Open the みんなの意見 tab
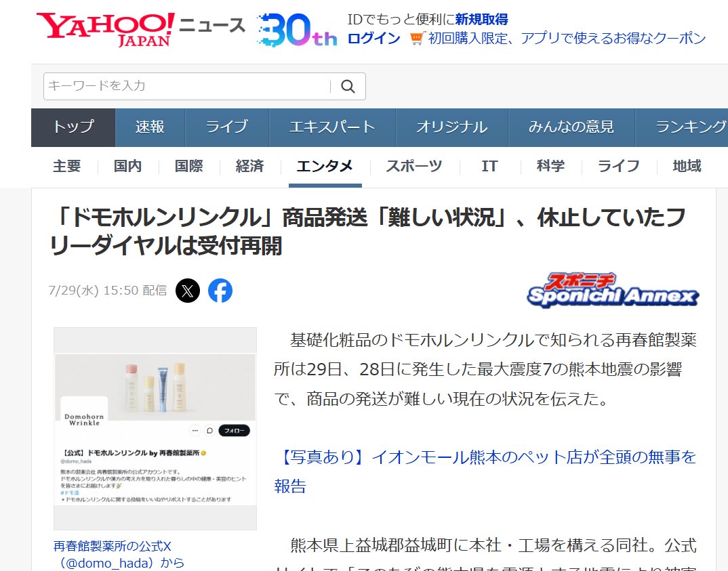 coord(571,127)
